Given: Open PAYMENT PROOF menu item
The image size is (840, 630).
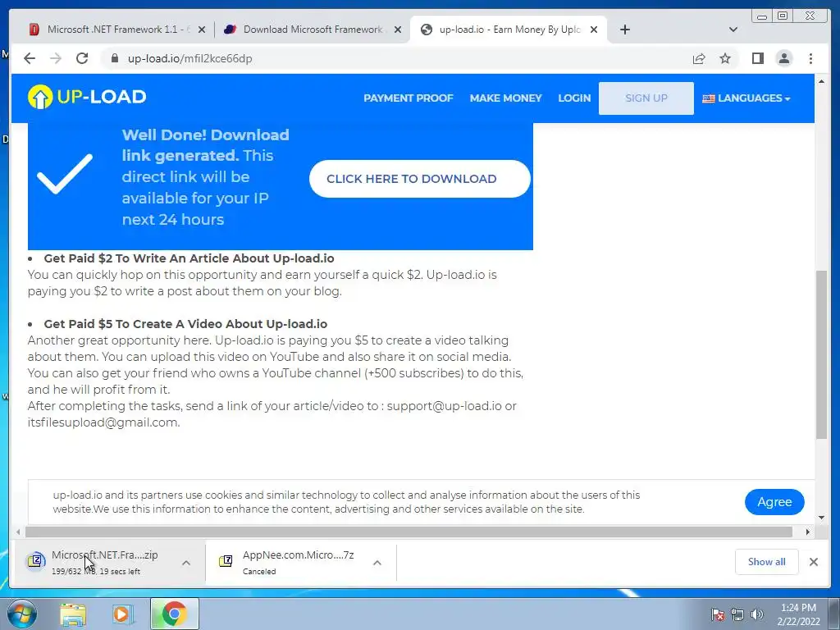Looking at the screenshot, I should [x=409, y=98].
